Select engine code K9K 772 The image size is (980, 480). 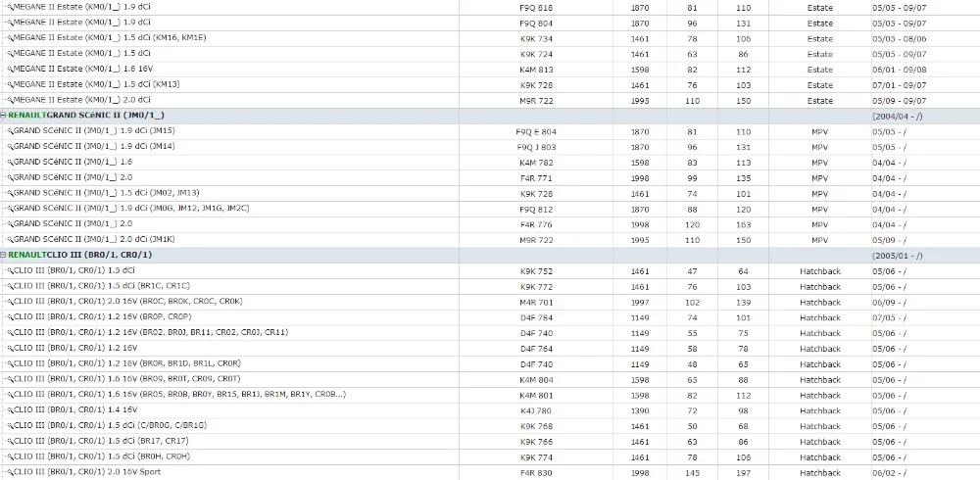point(536,287)
